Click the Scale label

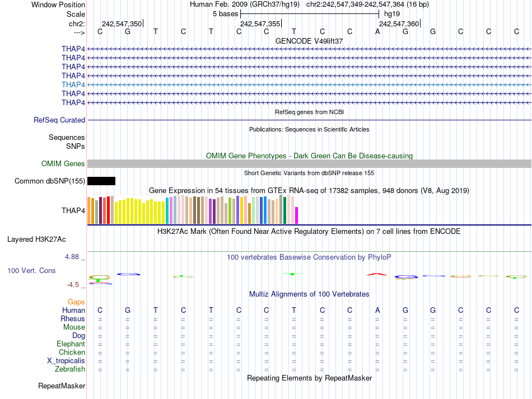(76, 14)
